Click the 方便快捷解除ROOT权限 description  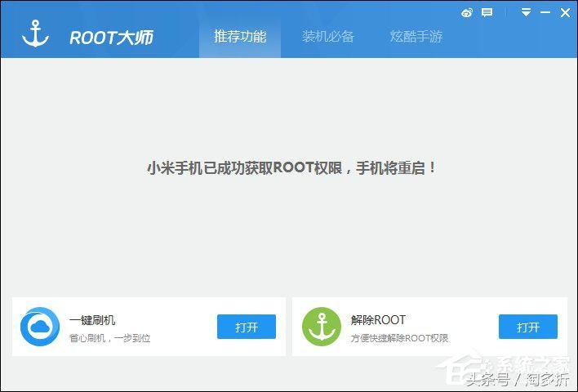point(399,338)
